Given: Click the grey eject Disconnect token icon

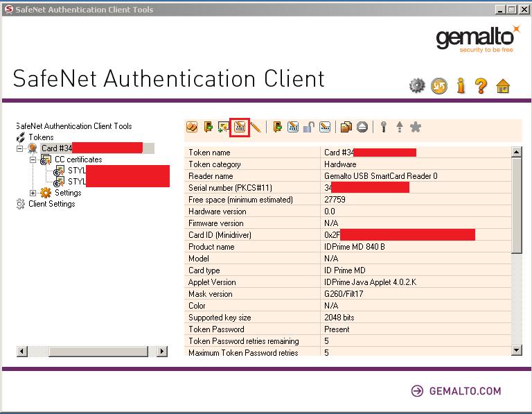Looking at the screenshot, I should 362,127.
